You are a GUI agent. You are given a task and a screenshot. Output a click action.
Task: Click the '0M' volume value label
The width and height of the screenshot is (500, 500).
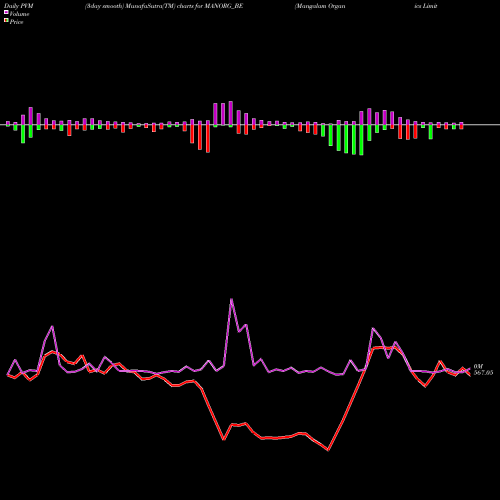478,367
